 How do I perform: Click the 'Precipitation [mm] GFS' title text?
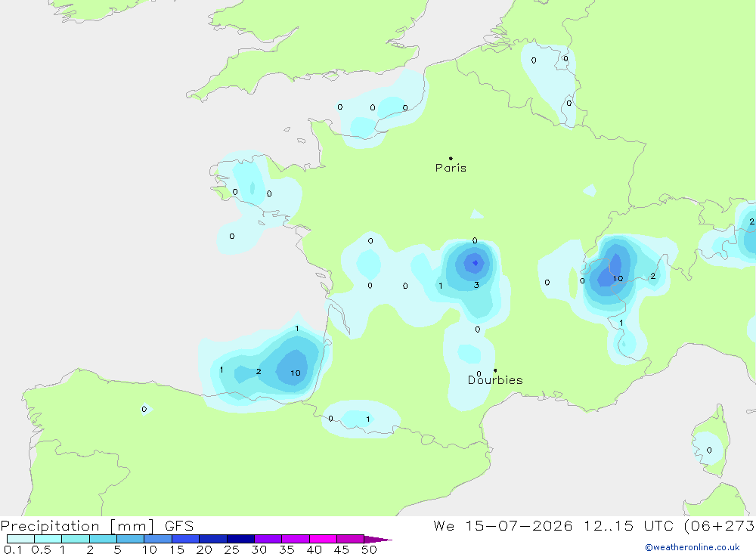(x=97, y=525)
